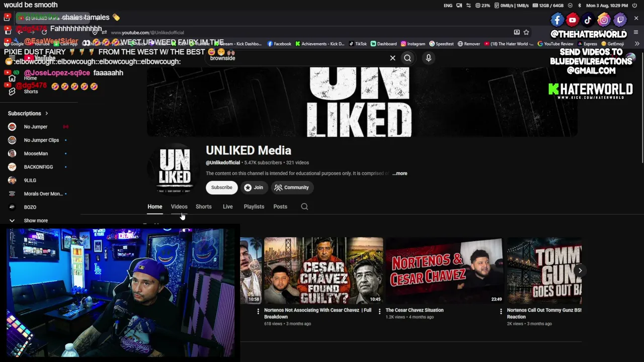
Task: Open the browser hamburger menu
Action: [636, 32]
